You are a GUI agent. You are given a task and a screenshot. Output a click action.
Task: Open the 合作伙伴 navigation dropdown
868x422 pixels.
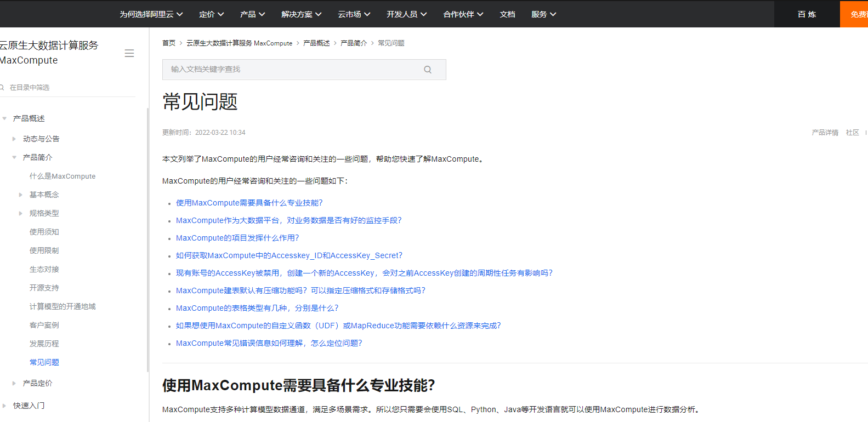click(x=463, y=14)
